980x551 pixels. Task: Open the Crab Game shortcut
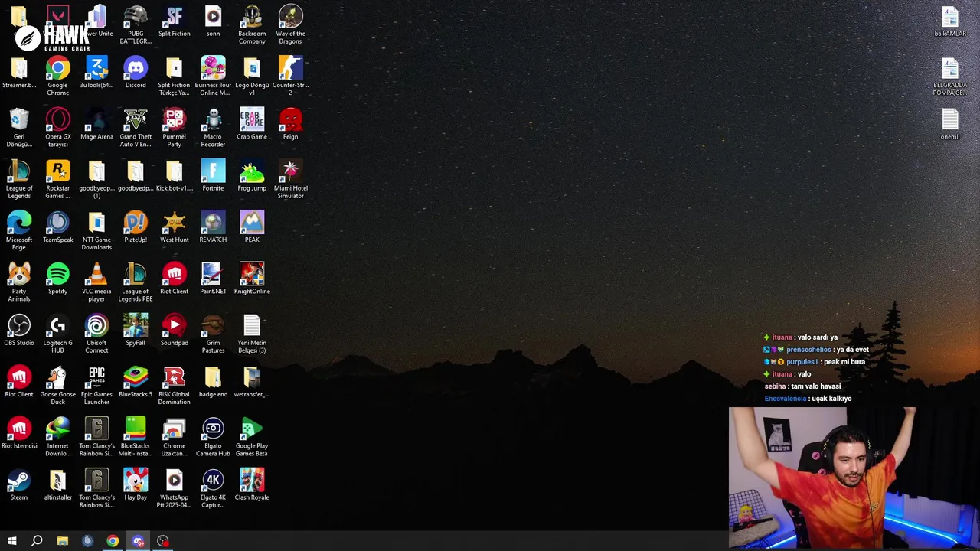coord(252,121)
